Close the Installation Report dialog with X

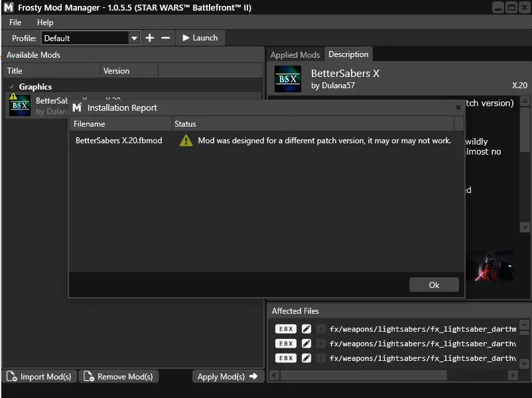[x=458, y=107]
